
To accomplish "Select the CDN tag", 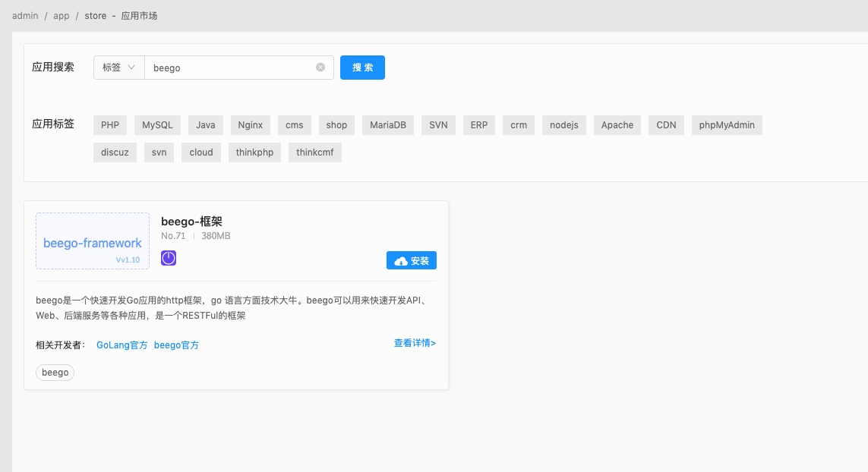I will point(667,125).
